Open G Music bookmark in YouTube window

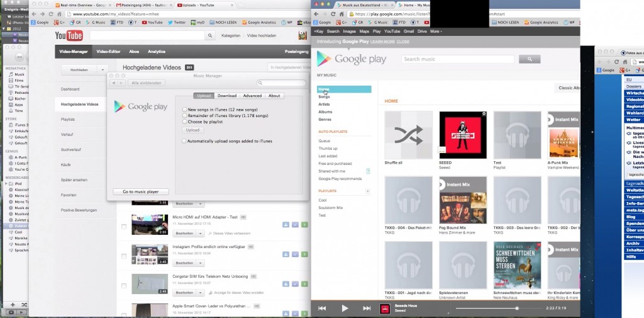(95, 23)
